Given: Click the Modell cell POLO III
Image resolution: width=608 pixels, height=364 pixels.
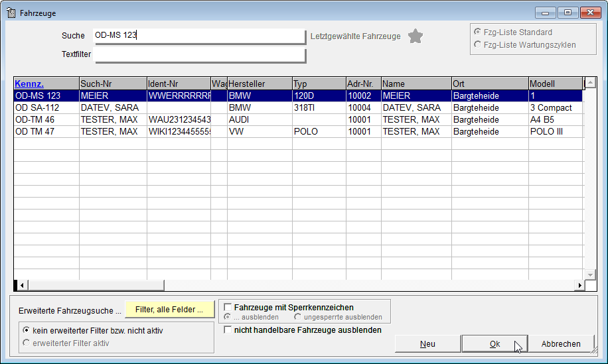Looking at the screenshot, I should [x=556, y=132].
